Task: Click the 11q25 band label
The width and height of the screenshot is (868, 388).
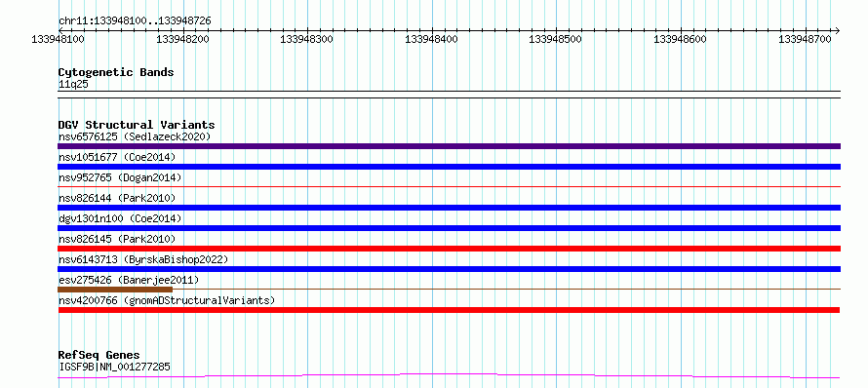Action: tap(73, 85)
